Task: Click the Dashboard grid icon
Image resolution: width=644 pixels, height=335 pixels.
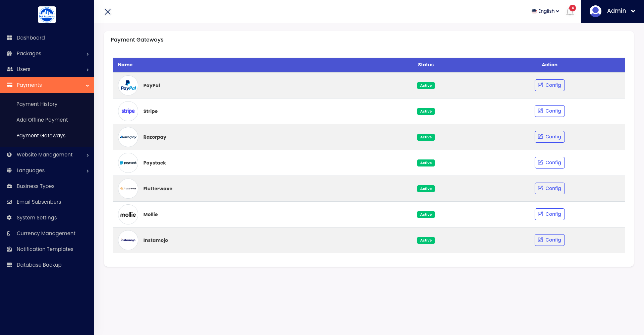Action: [x=9, y=38]
